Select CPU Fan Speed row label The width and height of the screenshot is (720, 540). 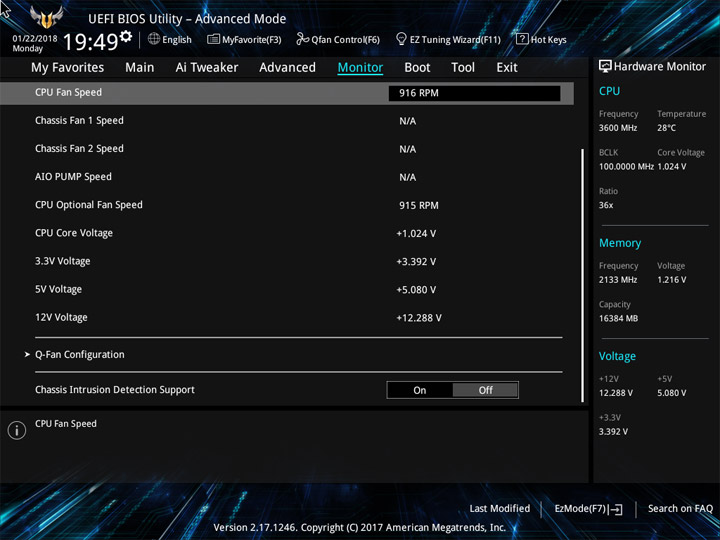(x=68, y=92)
